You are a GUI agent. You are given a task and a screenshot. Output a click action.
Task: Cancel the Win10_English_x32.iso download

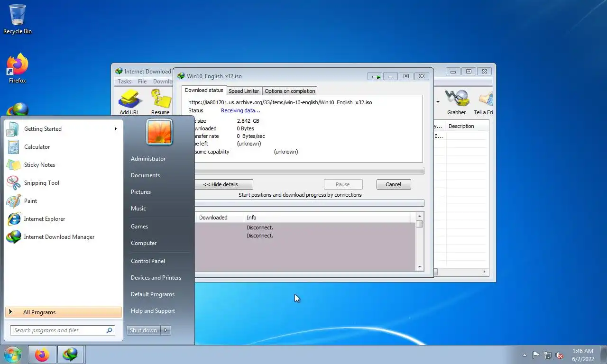coord(393,184)
